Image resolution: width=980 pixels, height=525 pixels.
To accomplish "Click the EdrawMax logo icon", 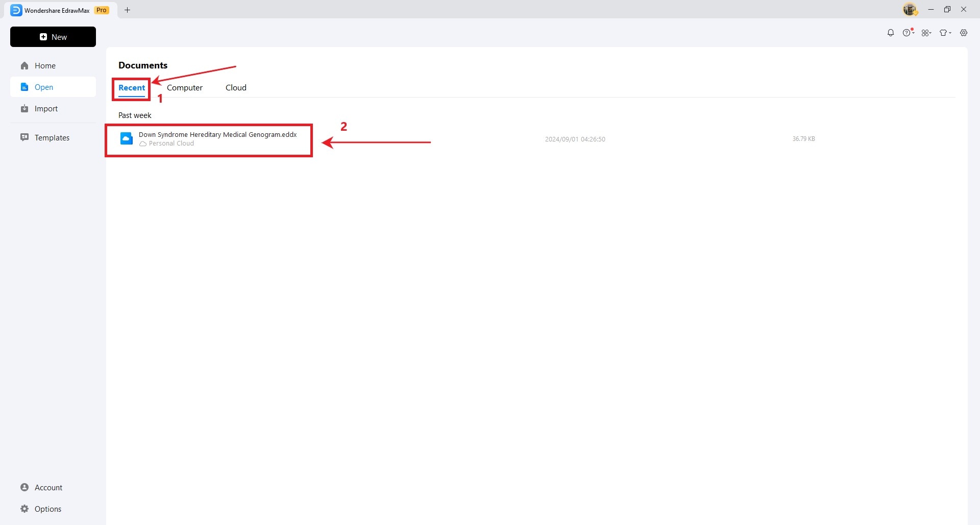I will click(x=16, y=10).
